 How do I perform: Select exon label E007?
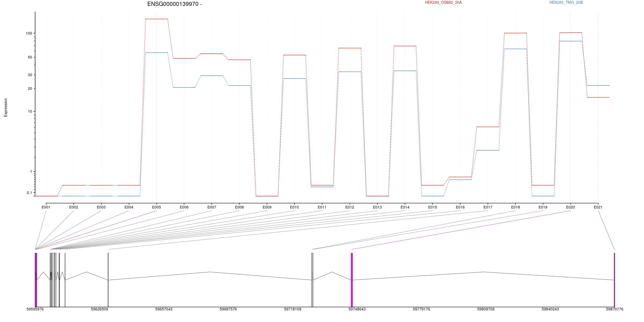click(212, 207)
